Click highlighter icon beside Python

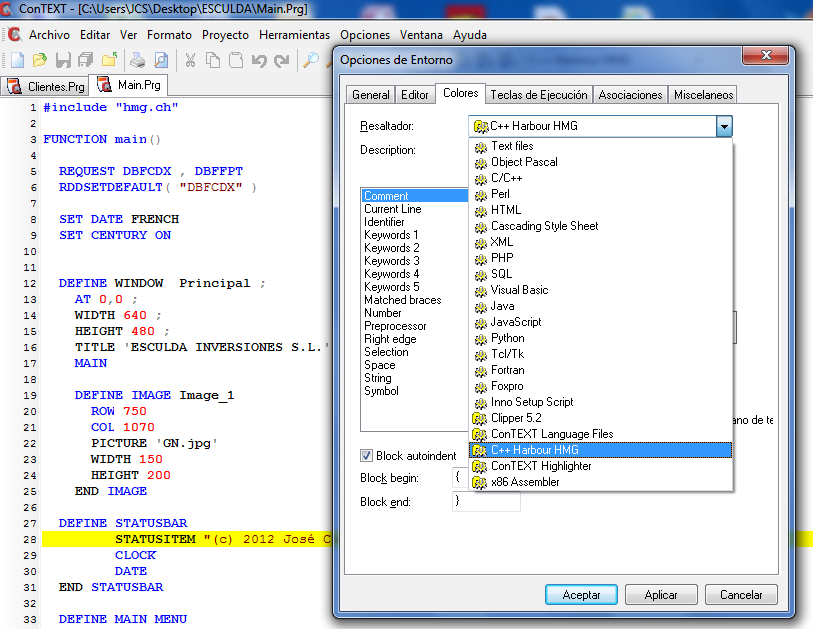[481, 339]
